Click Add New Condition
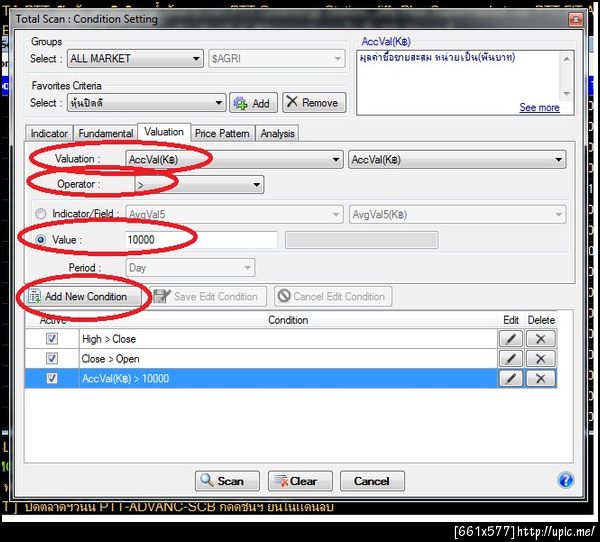Viewport: 600px width, 542px height. click(x=83, y=296)
